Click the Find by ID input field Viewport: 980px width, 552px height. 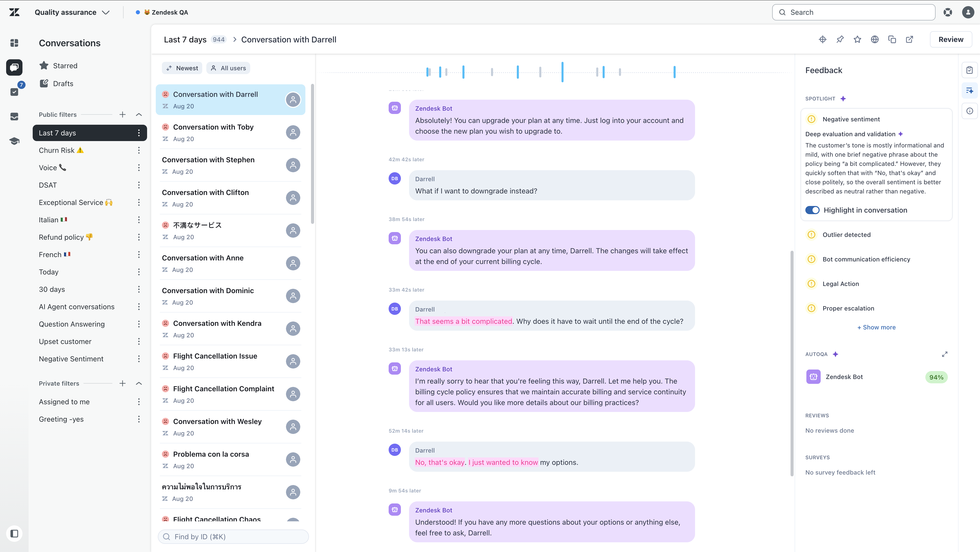point(233,537)
